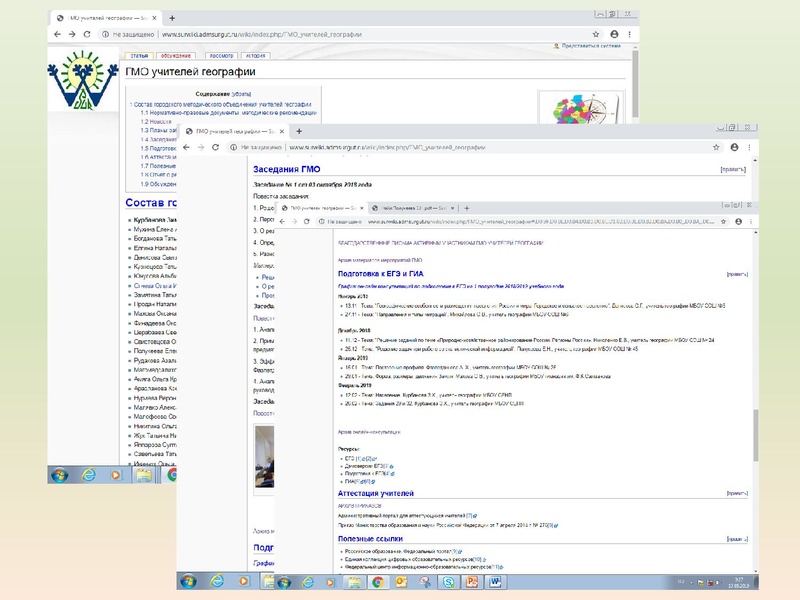Reload the page in the back browser window
The image size is (800, 600).
[88, 34]
